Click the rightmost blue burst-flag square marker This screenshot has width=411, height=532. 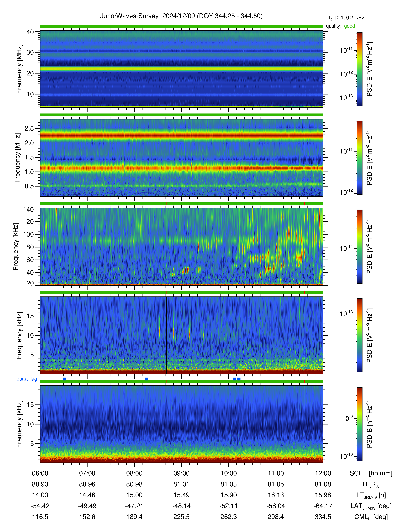(239, 379)
